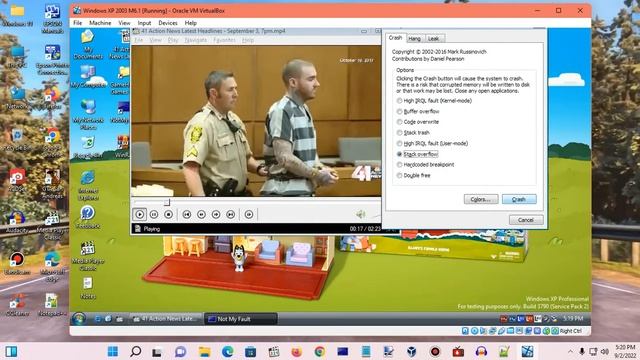Viewport: 640px width, 360px height.
Task: Select the Double free option
Action: pos(413,175)
